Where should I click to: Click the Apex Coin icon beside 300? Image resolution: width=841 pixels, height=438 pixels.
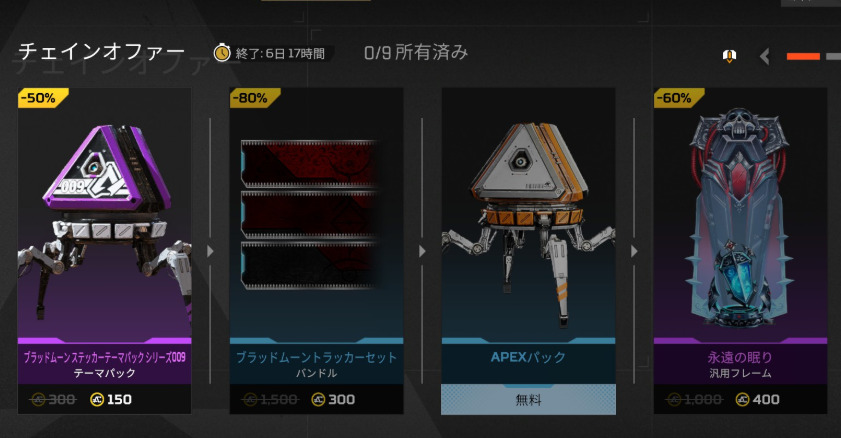(319, 399)
